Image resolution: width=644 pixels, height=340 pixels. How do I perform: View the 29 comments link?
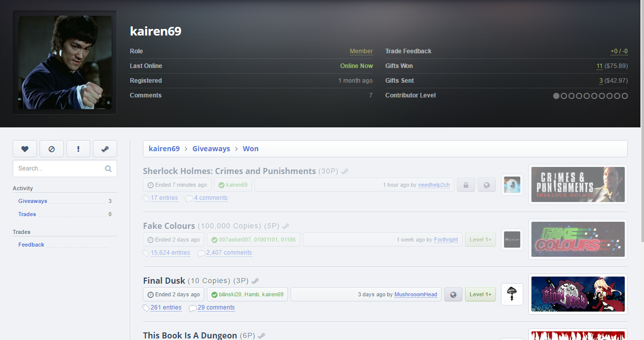tap(216, 308)
